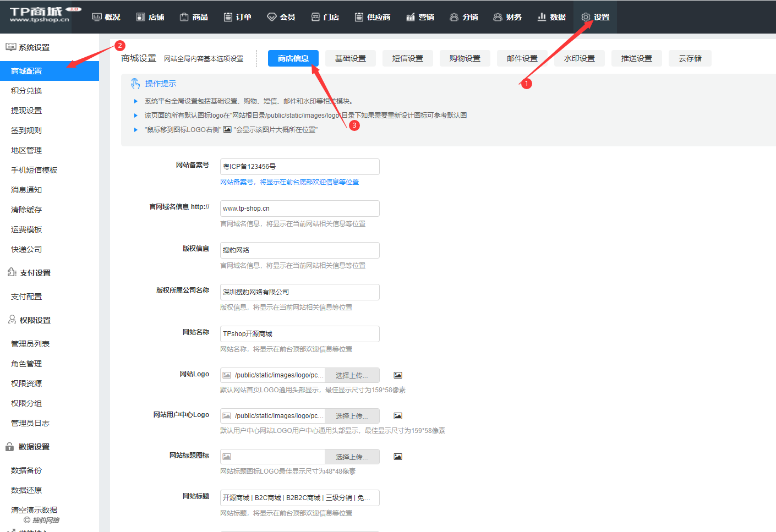Open 订单 from the top navigation
The image size is (776, 532).
[238, 17]
